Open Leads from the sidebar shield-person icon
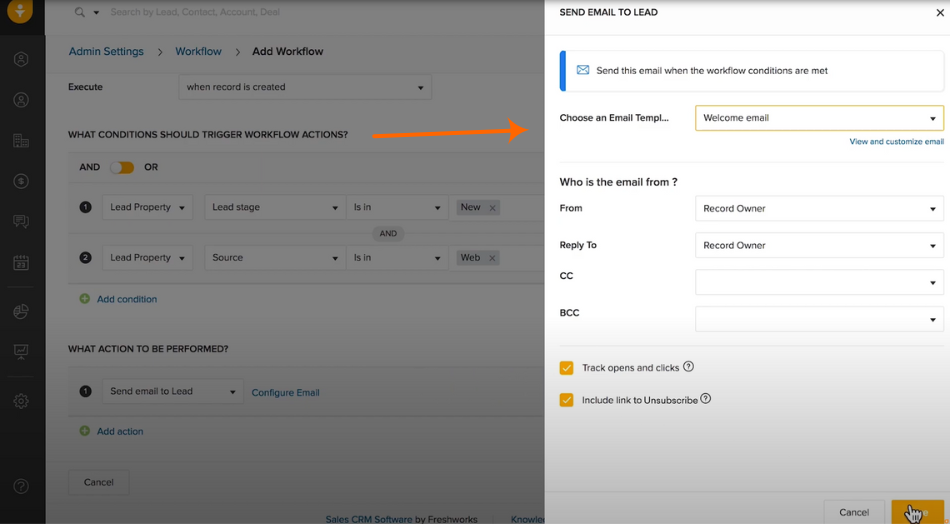950x524 pixels. pyautogui.click(x=21, y=59)
